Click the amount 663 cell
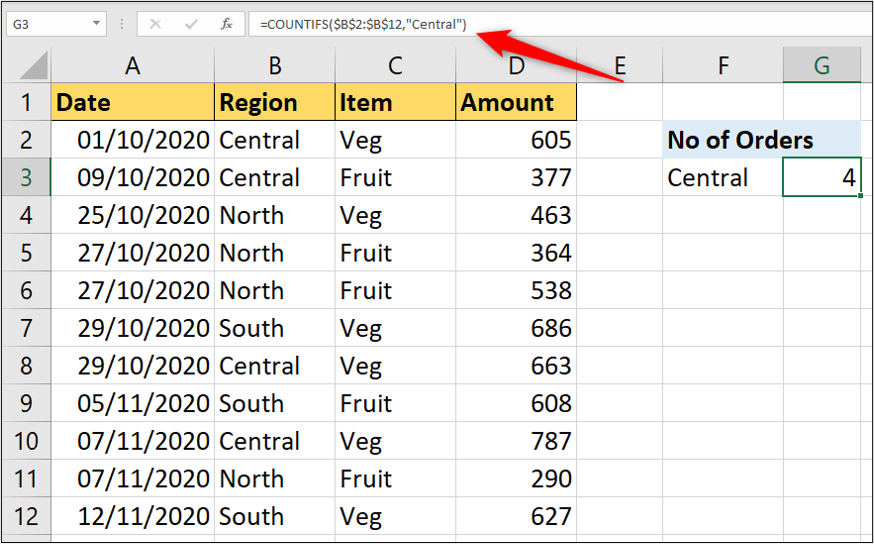This screenshot has height=544, width=874. coord(516,366)
